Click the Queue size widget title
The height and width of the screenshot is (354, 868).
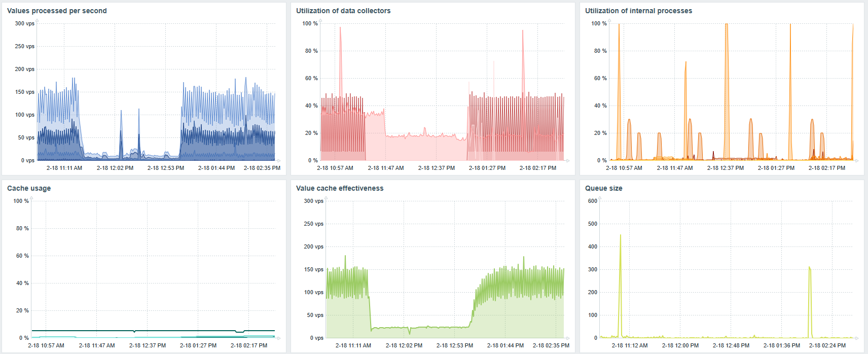coord(603,188)
